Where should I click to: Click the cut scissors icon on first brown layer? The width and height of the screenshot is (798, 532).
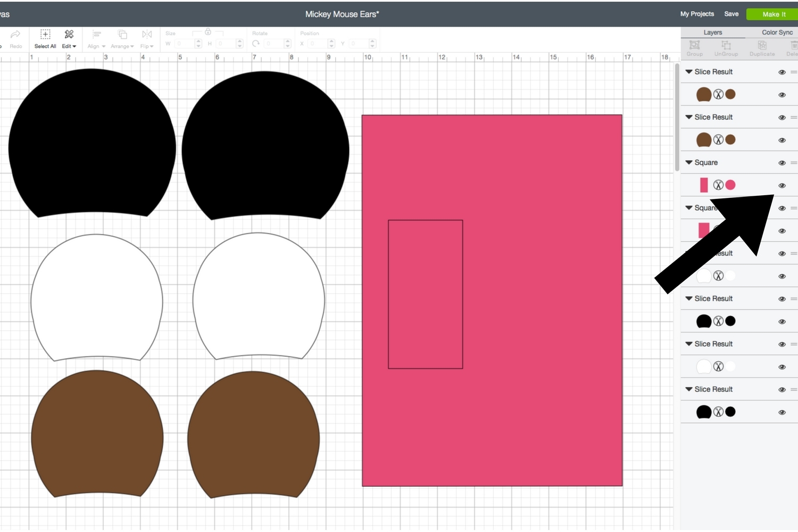(x=718, y=95)
